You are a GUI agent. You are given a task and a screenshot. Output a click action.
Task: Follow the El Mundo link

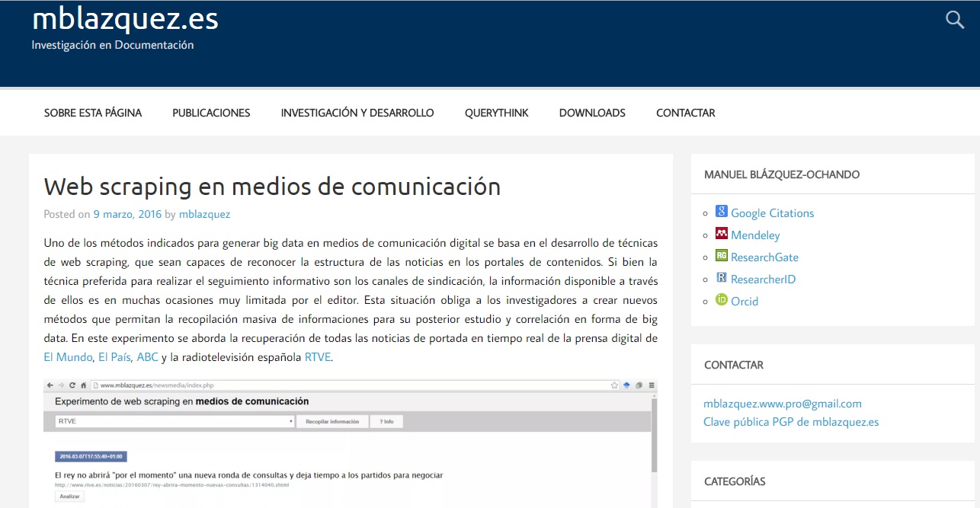(68, 356)
